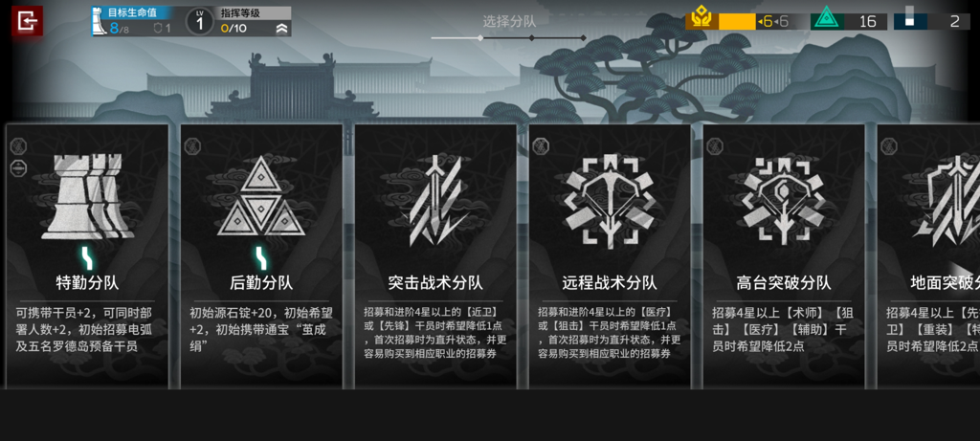Choose the 远程战术分队 crossbow emblem

click(610, 200)
